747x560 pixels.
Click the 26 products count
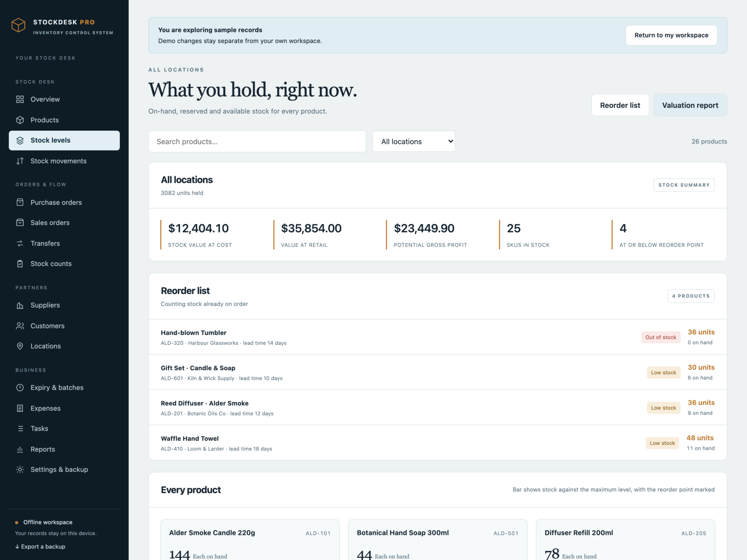(709, 142)
